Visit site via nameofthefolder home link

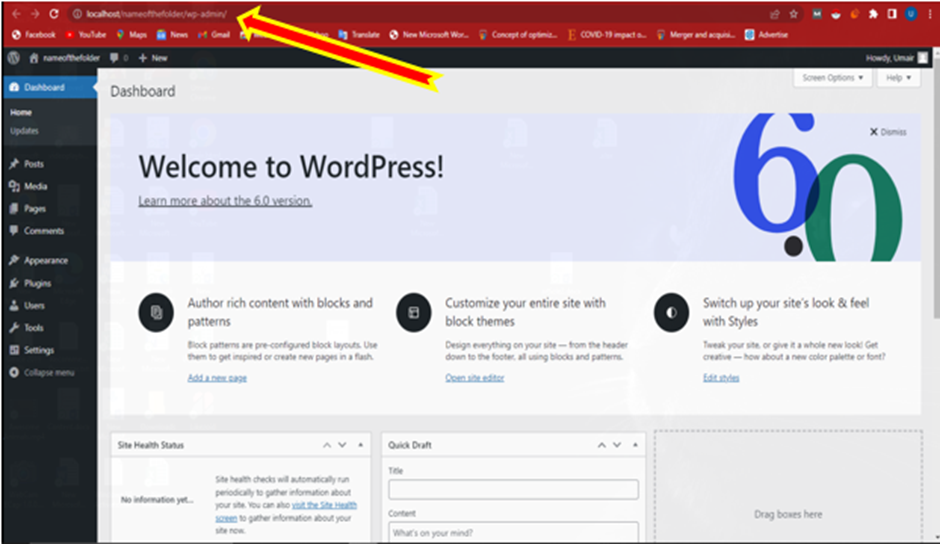65,58
